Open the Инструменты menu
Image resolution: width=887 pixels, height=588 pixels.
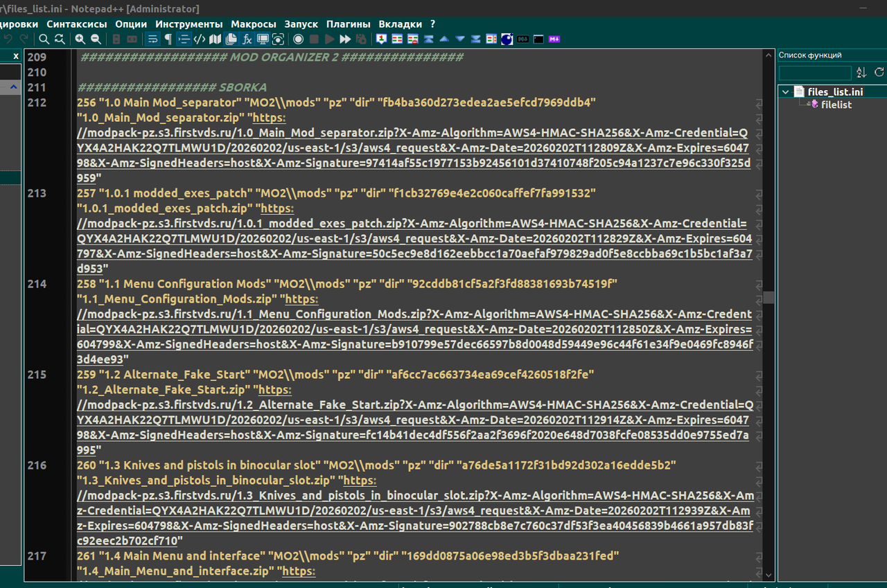(x=189, y=24)
